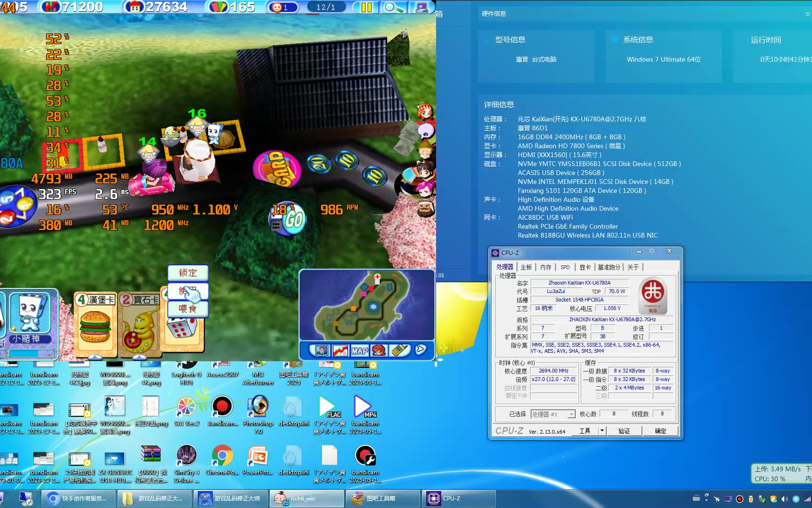This screenshot has width=812, height=508.
Task: Switch to the 主板 tab in CPU-Z
Action: coord(526,267)
